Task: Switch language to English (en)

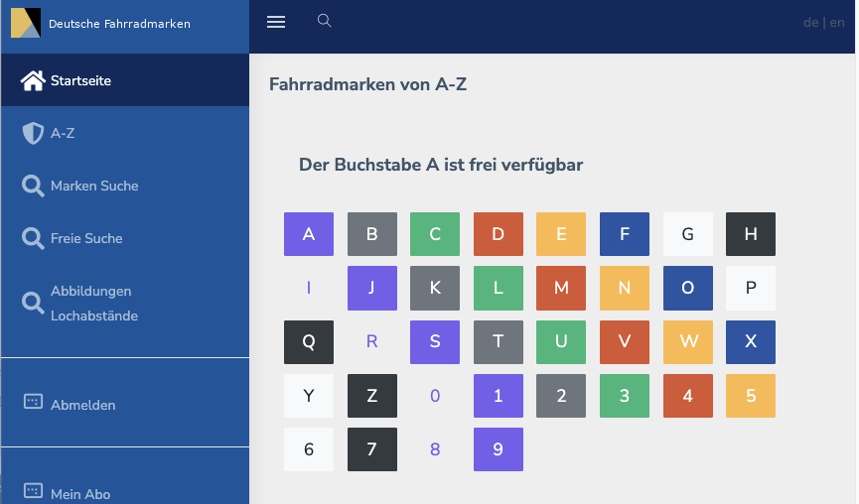Action: tap(837, 23)
